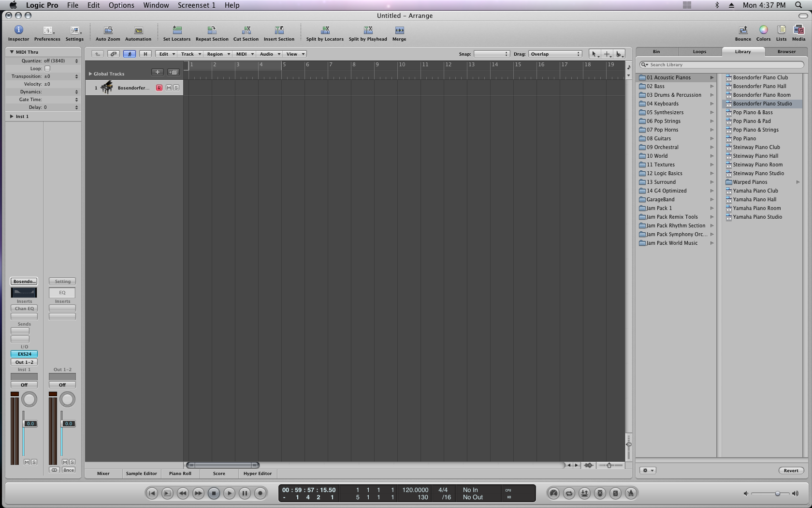This screenshot has width=812, height=508.
Task: Click the horizontal zoom slider
Action: (610, 465)
